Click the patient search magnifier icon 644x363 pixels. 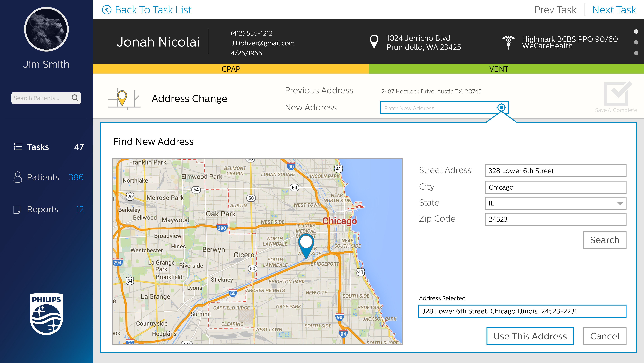point(75,98)
